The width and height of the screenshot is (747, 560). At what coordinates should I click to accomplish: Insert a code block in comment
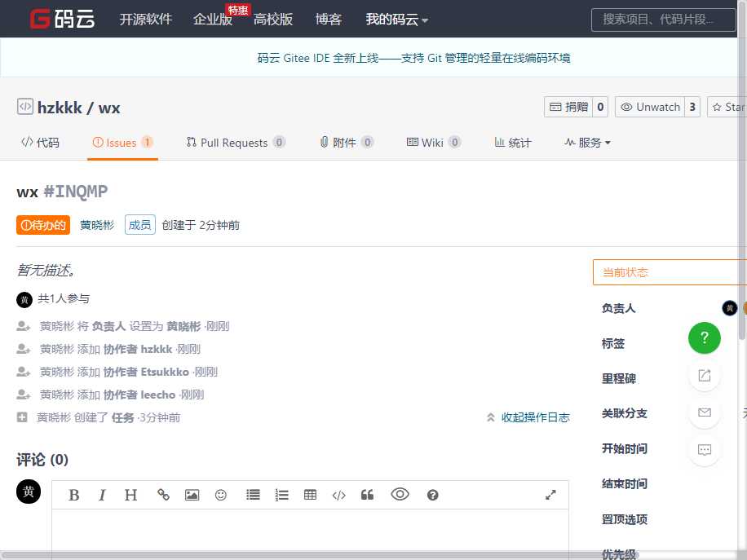[x=338, y=496]
